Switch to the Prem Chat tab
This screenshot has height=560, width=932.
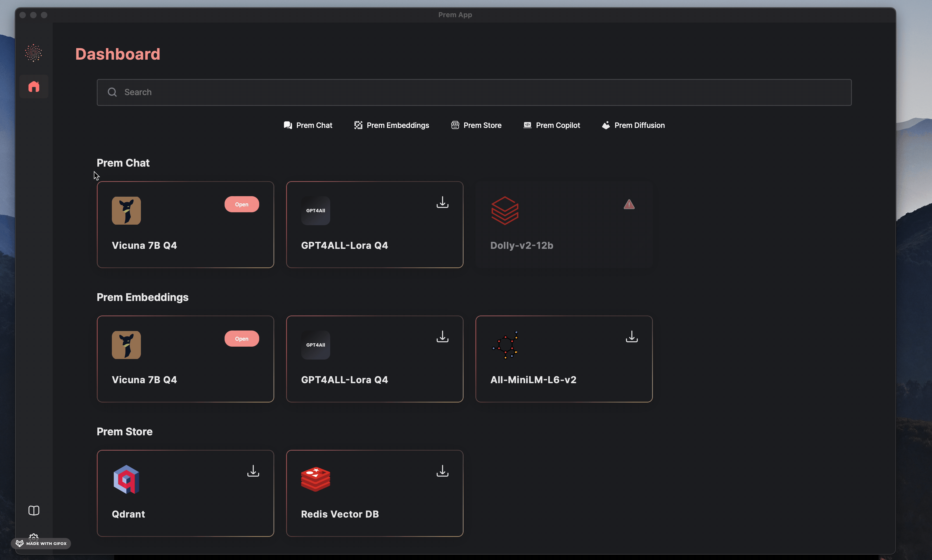(308, 125)
